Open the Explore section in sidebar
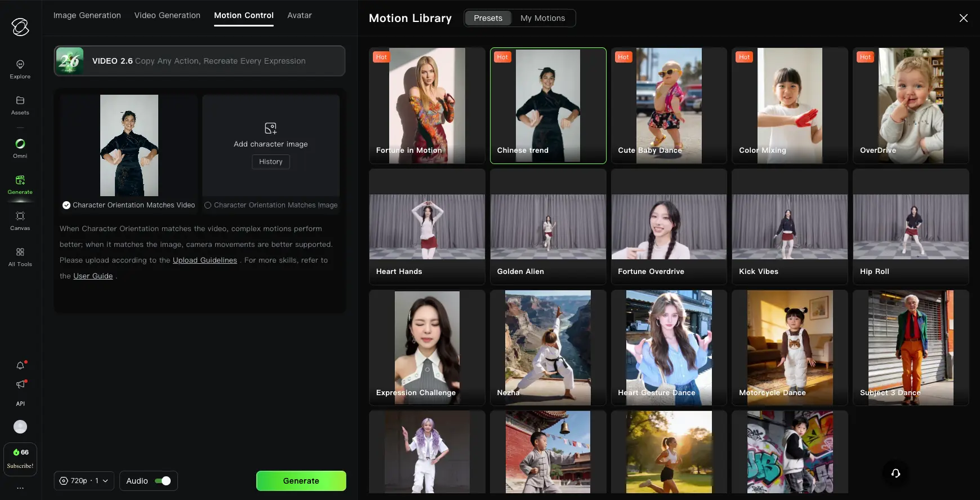The image size is (980, 500). 20,69
